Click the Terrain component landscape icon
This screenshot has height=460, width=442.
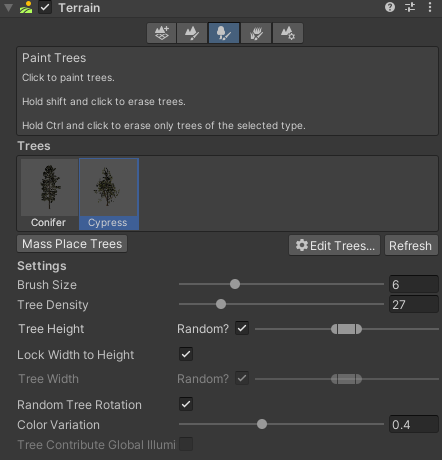(26, 7)
